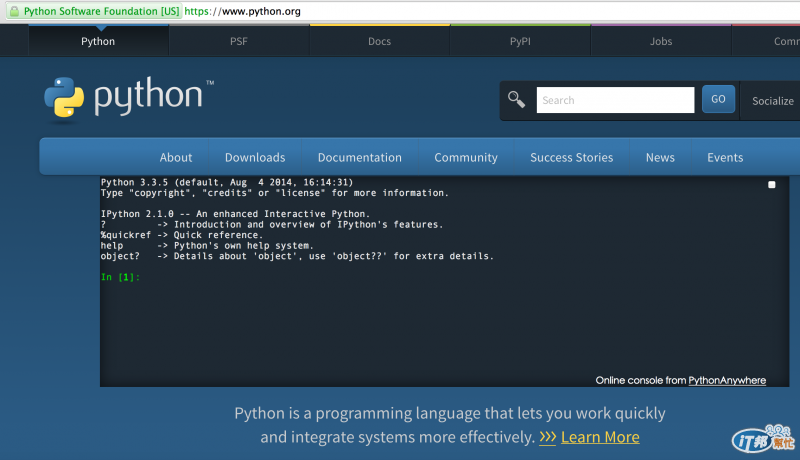Click the In [1]: console prompt
The height and width of the screenshot is (460, 800).
point(120,277)
